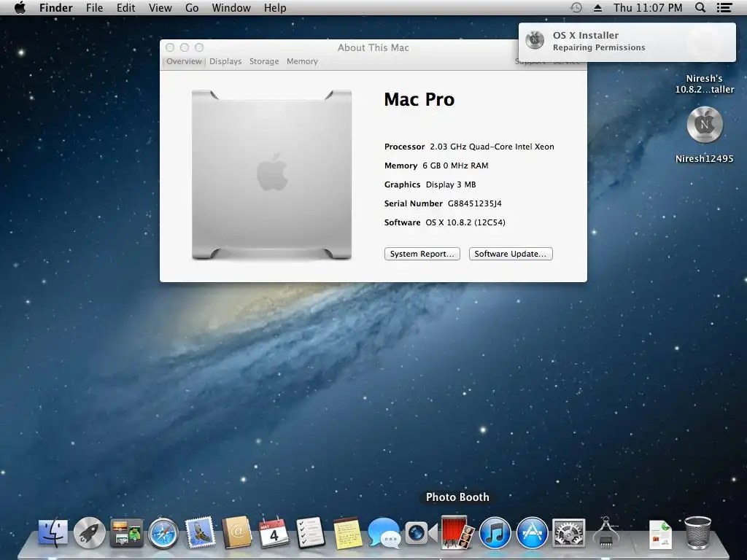Click graphics text Display 3 MB
The image size is (747, 560).
pos(451,184)
